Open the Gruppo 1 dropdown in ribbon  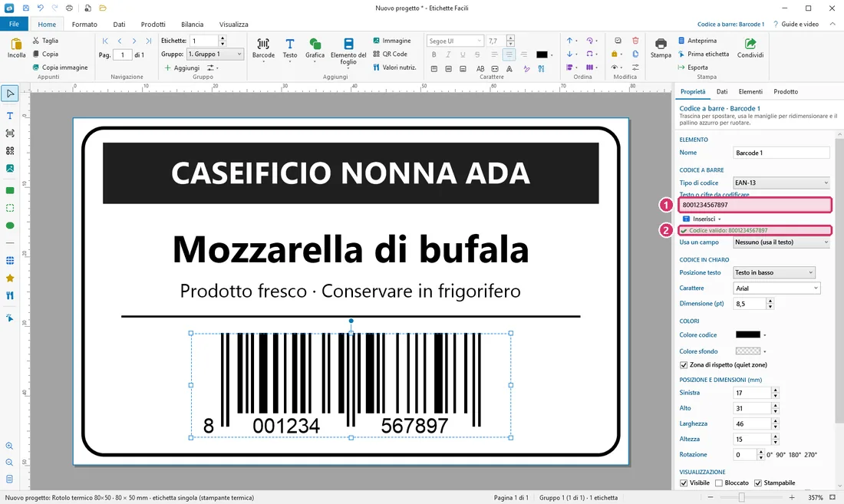tap(215, 54)
